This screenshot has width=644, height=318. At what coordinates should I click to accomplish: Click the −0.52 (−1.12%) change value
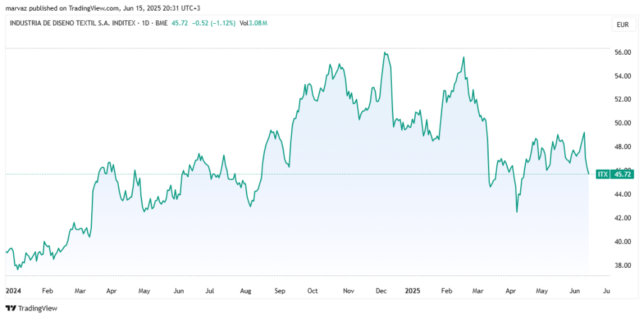coord(214,23)
